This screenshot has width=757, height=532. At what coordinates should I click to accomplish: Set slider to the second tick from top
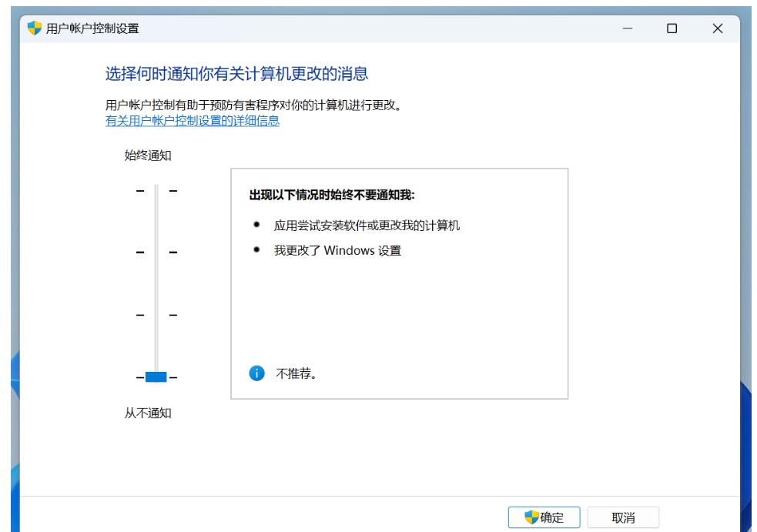[156, 252]
